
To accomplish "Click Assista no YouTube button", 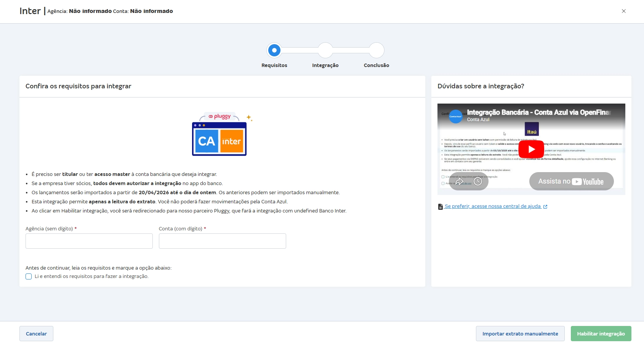I will 571,181.
